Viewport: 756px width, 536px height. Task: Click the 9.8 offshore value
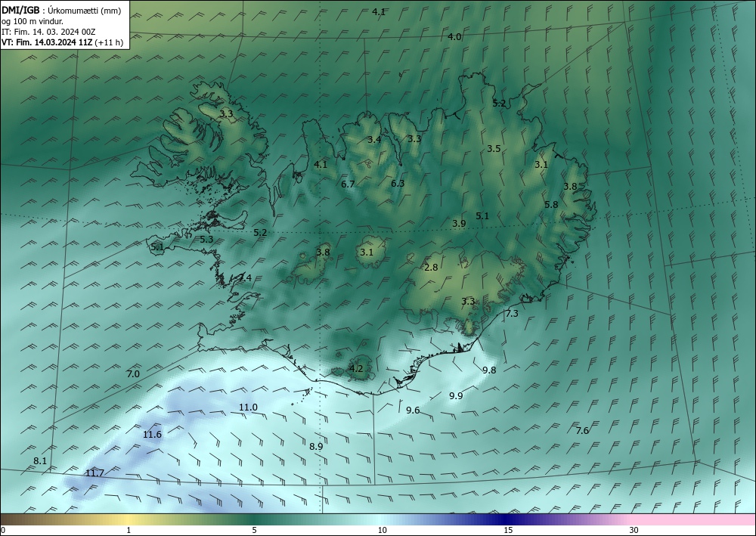point(489,370)
